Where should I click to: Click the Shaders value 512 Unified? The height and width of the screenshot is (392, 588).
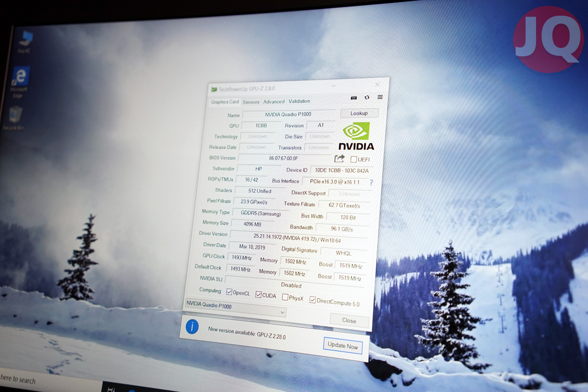click(x=260, y=191)
